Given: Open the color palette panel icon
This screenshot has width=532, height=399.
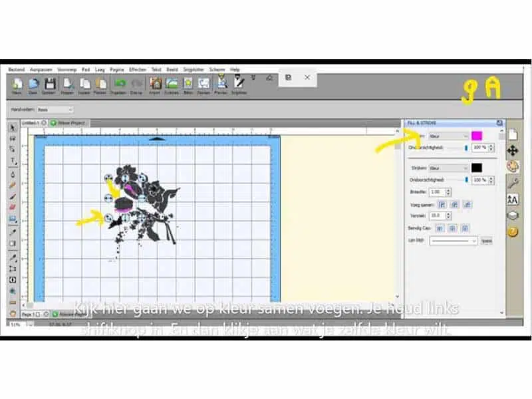Looking at the screenshot, I should point(513,166).
